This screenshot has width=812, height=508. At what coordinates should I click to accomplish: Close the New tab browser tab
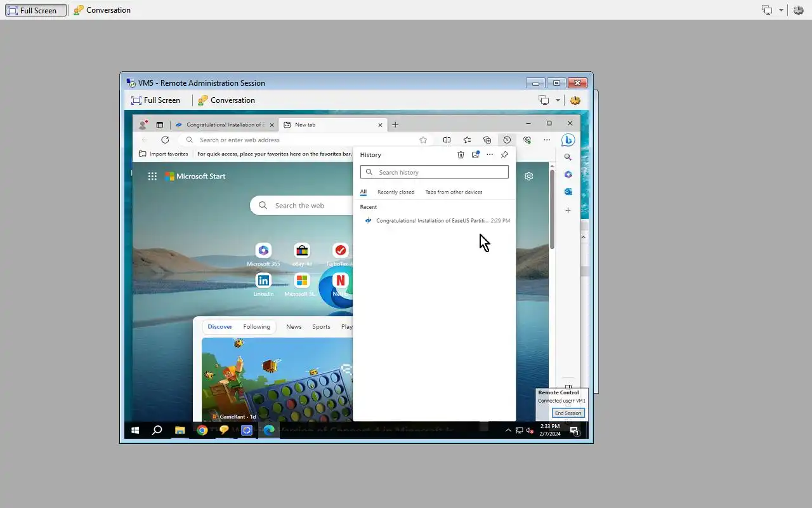(381, 125)
